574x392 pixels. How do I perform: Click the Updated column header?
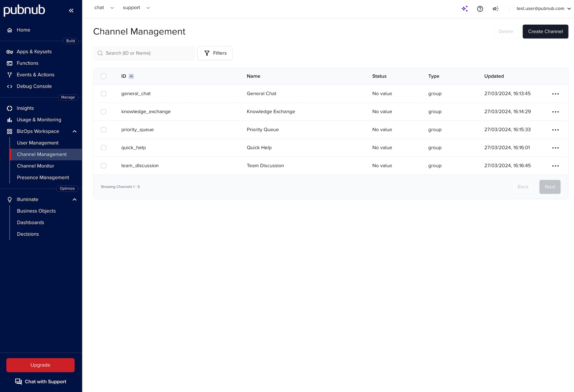point(494,76)
